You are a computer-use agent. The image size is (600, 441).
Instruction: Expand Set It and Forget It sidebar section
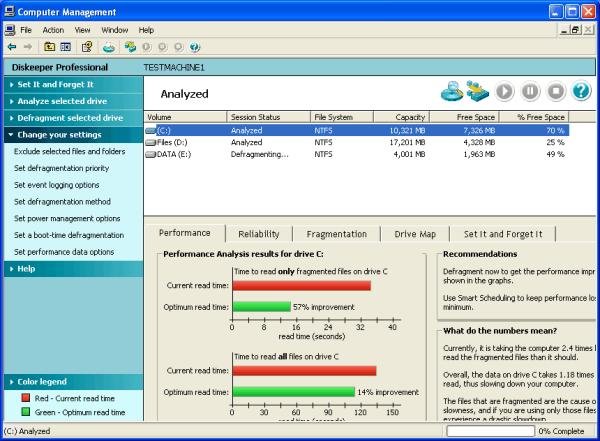pyautogui.click(x=73, y=85)
